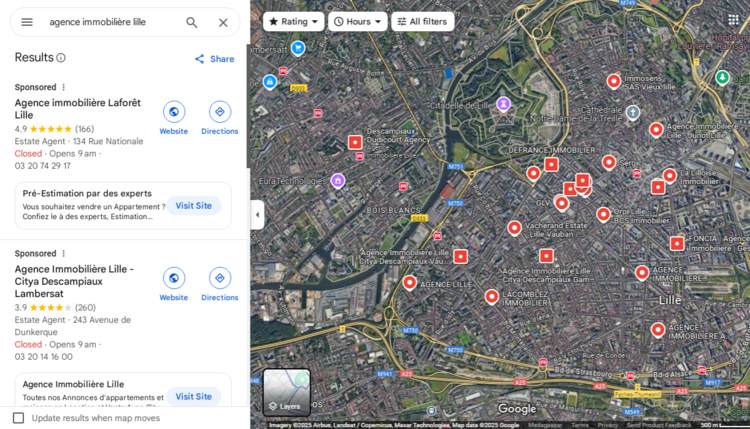Open Website for Citya Descampiaux Lambersat

pos(174,284)
